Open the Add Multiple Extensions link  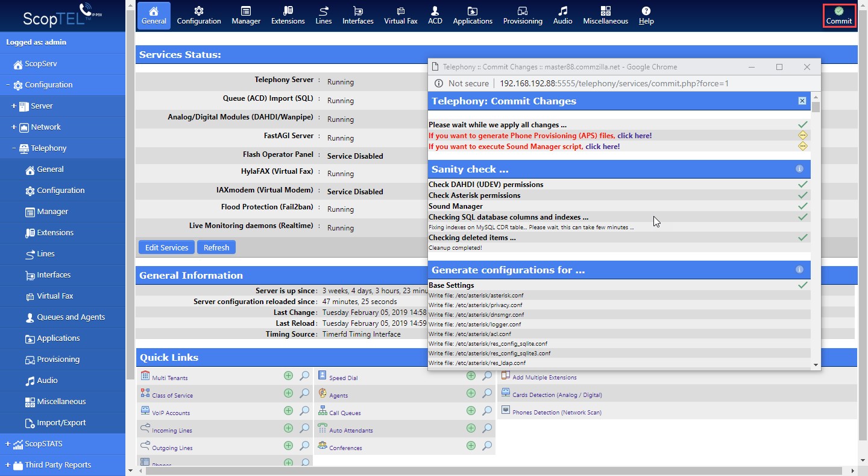pyautogui.click(x=544, y=378)
